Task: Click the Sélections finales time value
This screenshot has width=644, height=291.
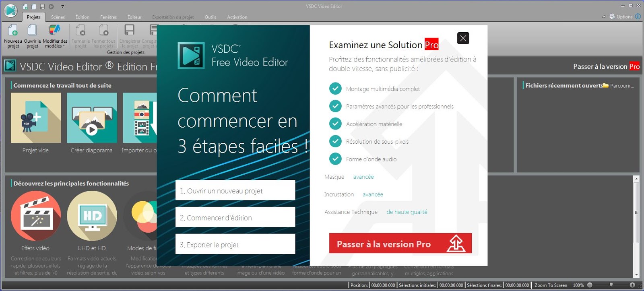Action: pyautogui.click(x=517, y=285)
